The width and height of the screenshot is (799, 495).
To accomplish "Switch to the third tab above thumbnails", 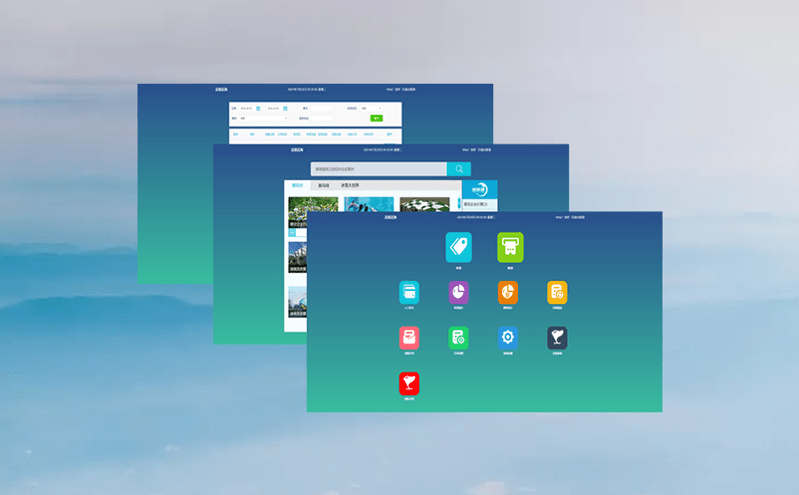I will click(350, 185).
